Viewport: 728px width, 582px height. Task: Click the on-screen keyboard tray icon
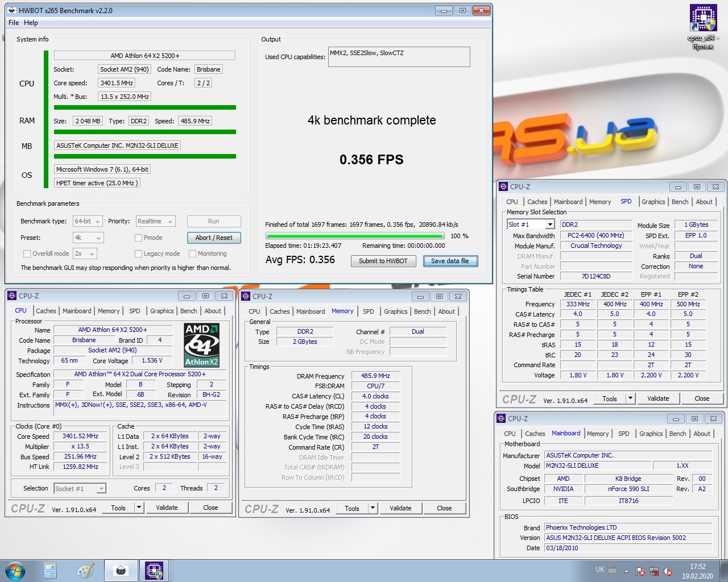613,571
